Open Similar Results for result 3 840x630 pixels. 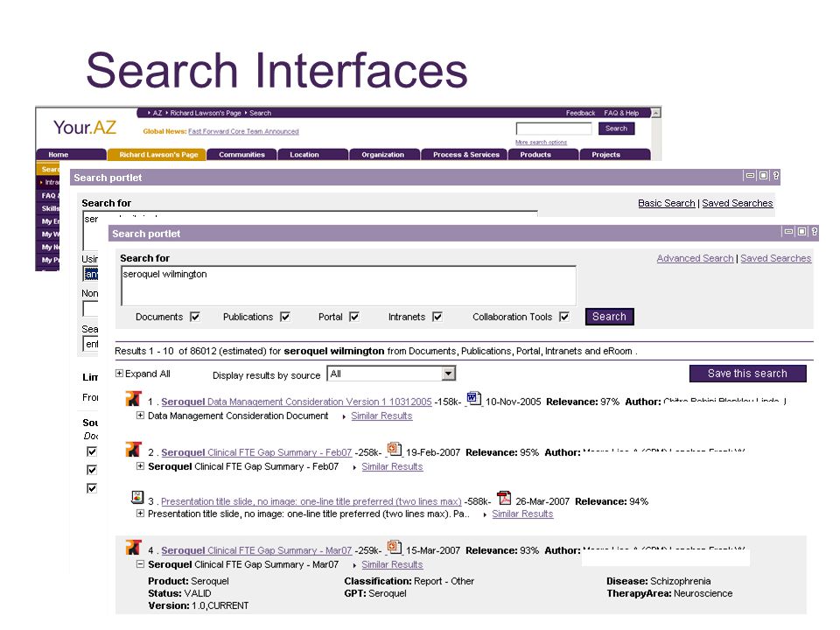(x=522, y=514)
